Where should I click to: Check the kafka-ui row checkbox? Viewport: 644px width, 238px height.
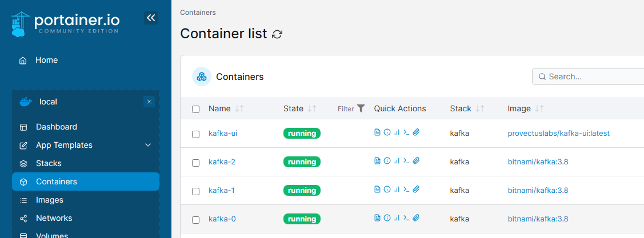[196, 134]
